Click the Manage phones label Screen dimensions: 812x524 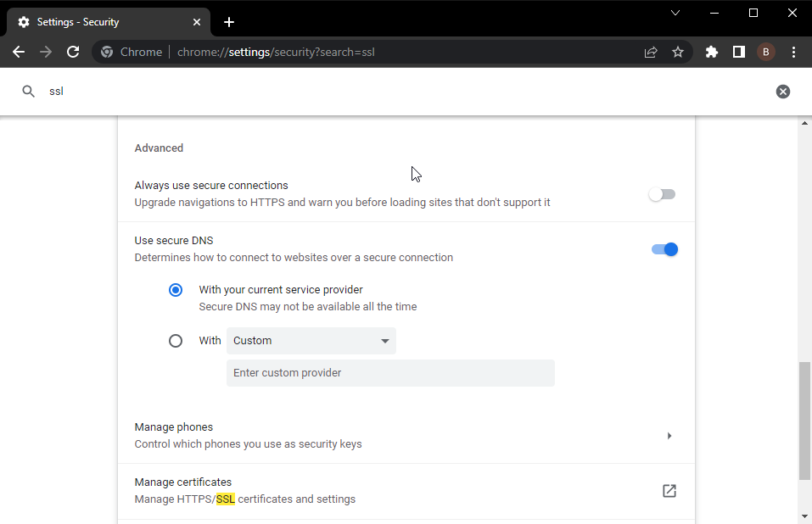click(x=174, y=426)
